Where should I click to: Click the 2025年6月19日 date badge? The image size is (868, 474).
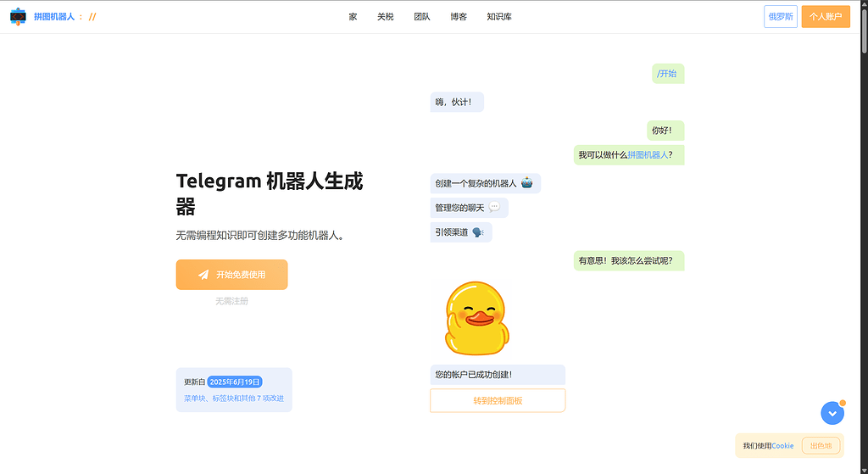click(x=235, y=382)
